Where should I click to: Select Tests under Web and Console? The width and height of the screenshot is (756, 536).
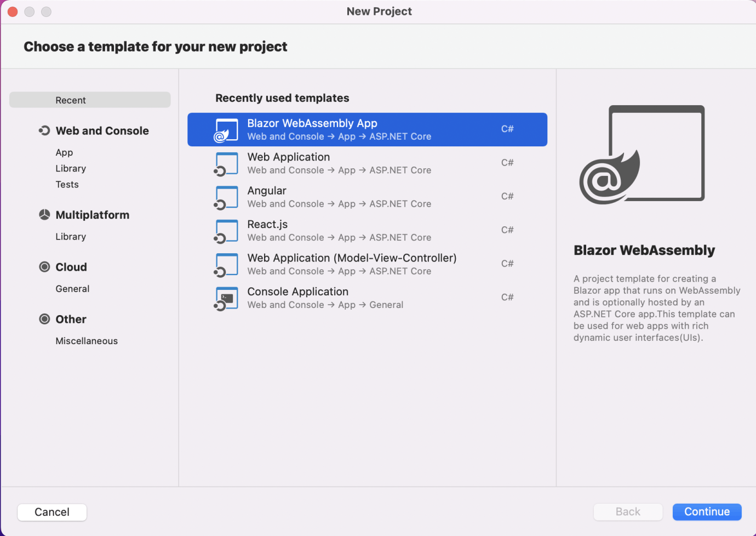67,185
